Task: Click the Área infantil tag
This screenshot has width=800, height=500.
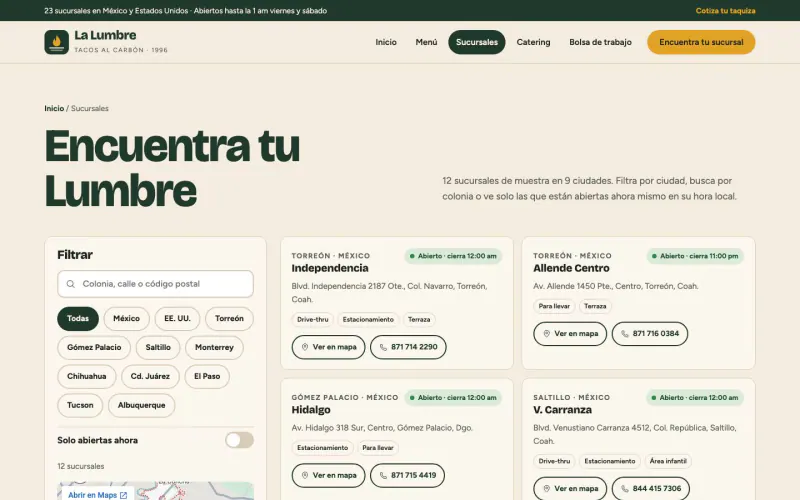Action: [668, 461]
